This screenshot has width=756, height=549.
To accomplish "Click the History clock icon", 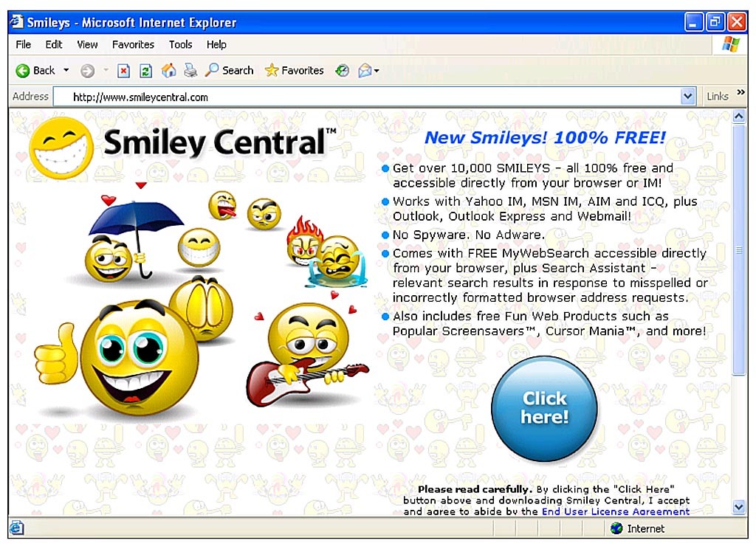I will 342,71.
